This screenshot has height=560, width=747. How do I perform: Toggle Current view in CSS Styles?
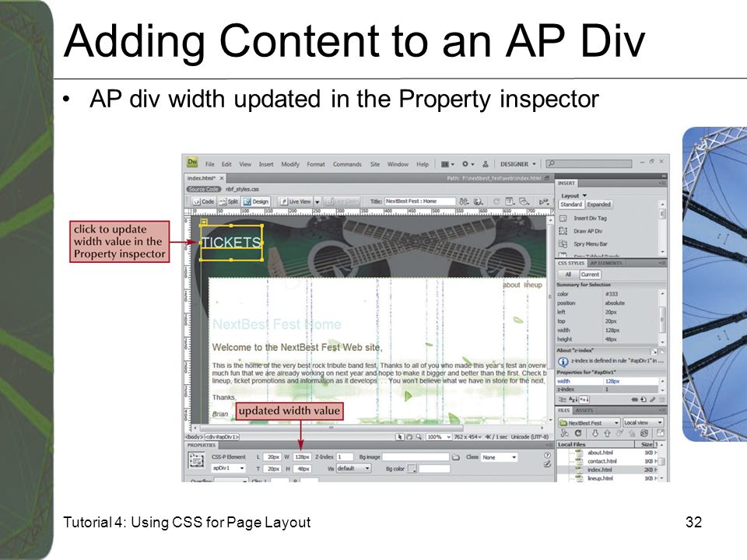pyautogui.click(x=590, y=275)
